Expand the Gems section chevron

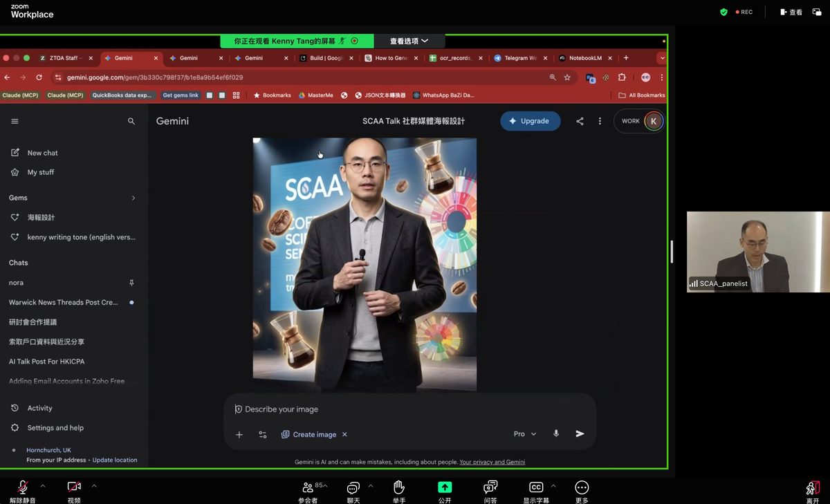[x=133, y=198]
